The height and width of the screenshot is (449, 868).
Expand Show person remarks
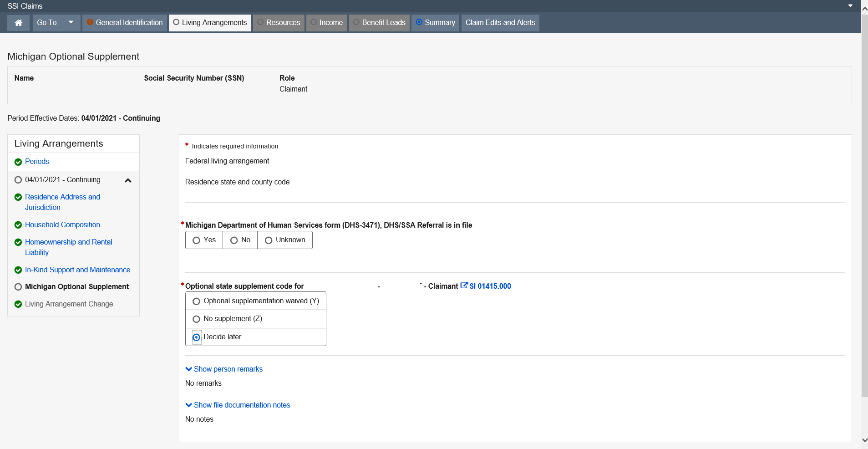[224, 369]
